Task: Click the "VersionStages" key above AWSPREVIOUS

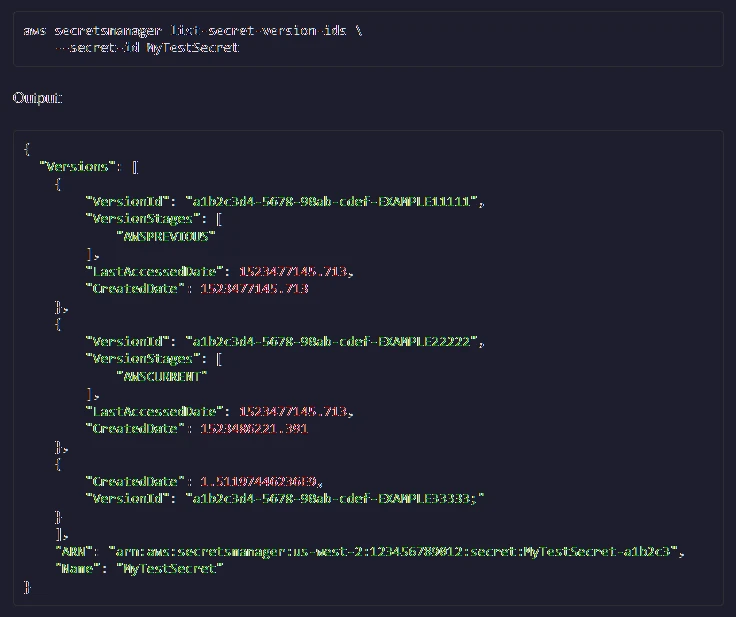Action: pos(143,219)
